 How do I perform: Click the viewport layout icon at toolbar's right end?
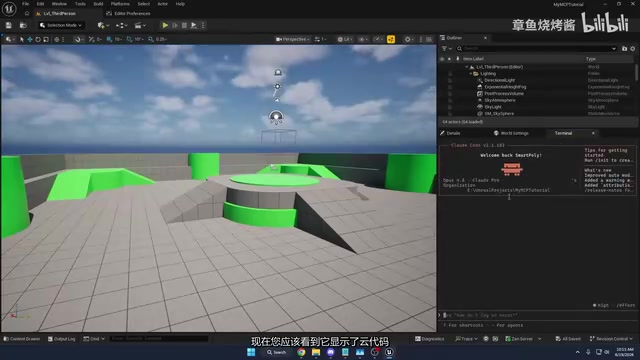(429, 40)
